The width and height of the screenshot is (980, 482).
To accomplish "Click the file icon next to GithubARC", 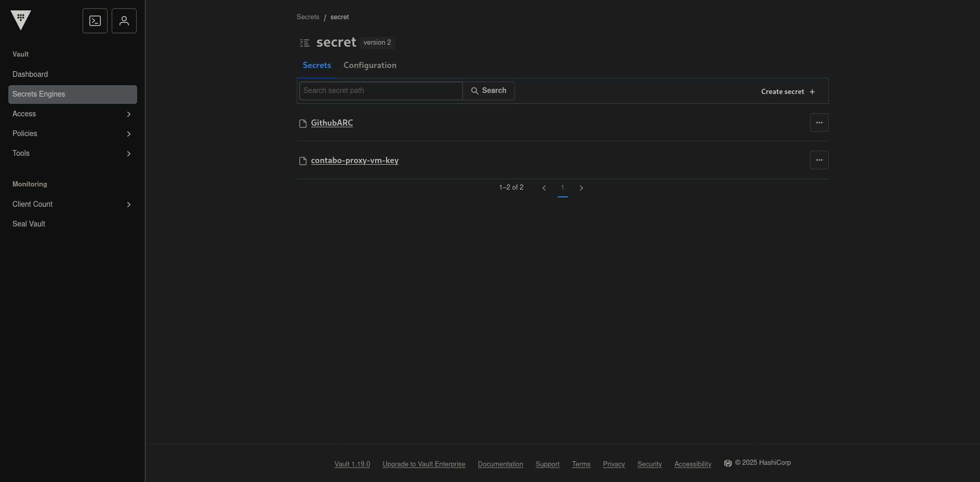I will tap(303, 124).
